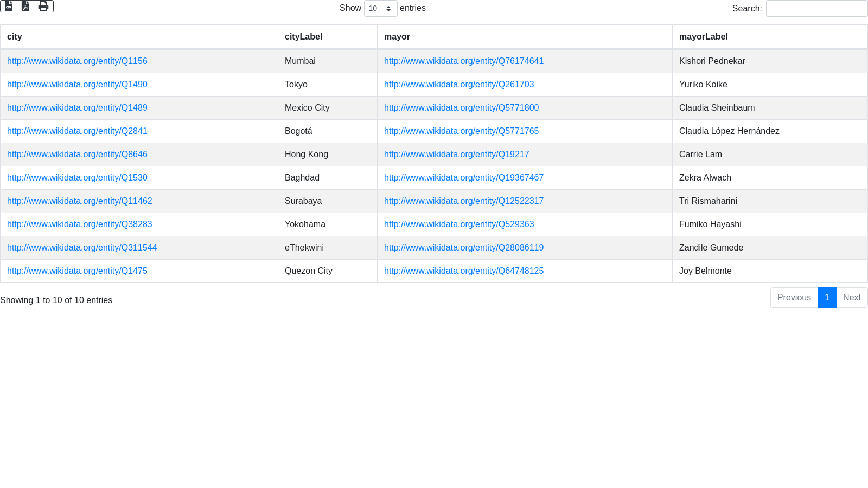Screen dimensions: 868x488
Task: Visit the eThekwini entity link Q311544
Action: click(82, 248)
